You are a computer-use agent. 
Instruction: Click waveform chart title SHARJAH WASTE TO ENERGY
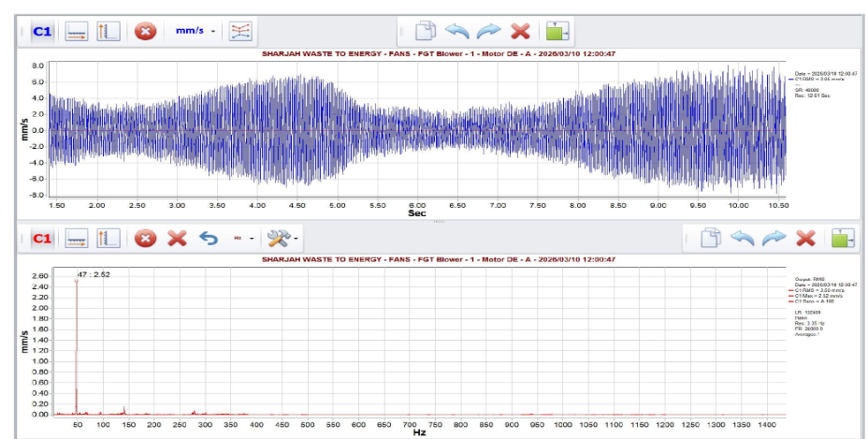[x=438, y=53]
